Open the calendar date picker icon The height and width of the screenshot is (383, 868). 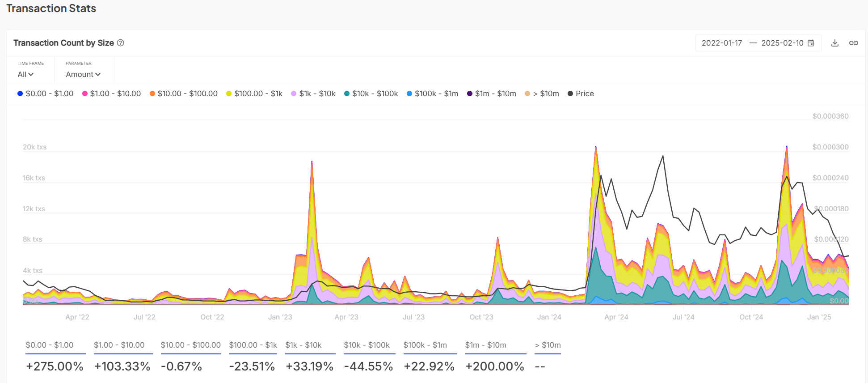point(811,43)
